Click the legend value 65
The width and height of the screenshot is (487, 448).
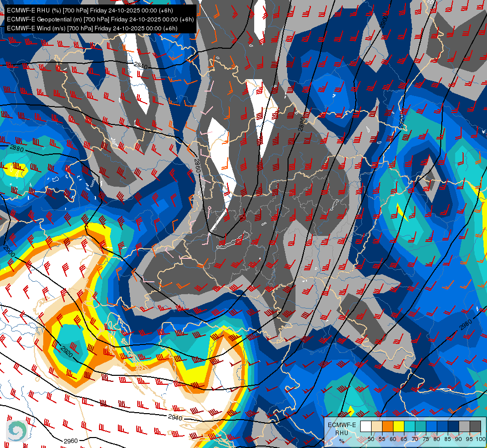click(x=404, y=439)
